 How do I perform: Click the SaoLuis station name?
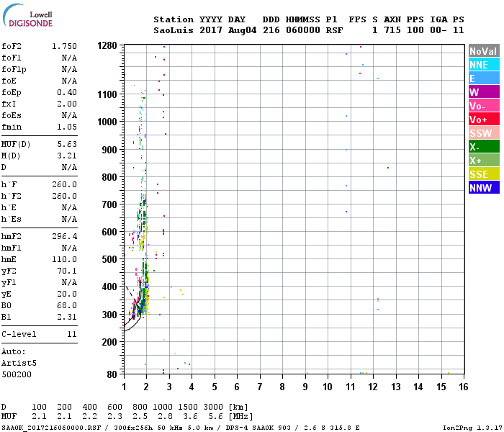(x=174, y=30)
